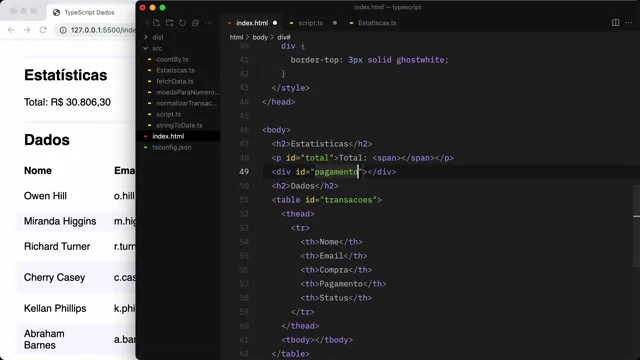This screenshot has height=360, width=640.
Task: Open normalizarTransac file in explorer
Action: 186,103
